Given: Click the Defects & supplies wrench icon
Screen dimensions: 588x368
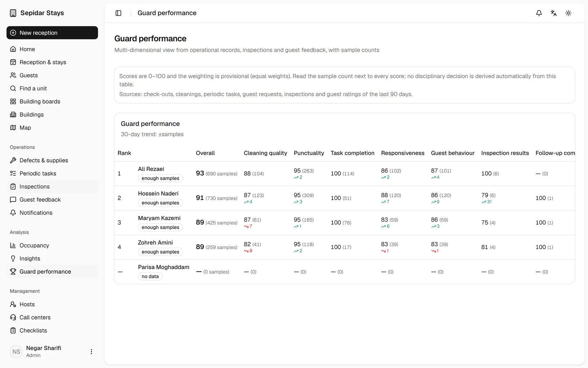Looking at the screenshot, I should pos(13,160).
